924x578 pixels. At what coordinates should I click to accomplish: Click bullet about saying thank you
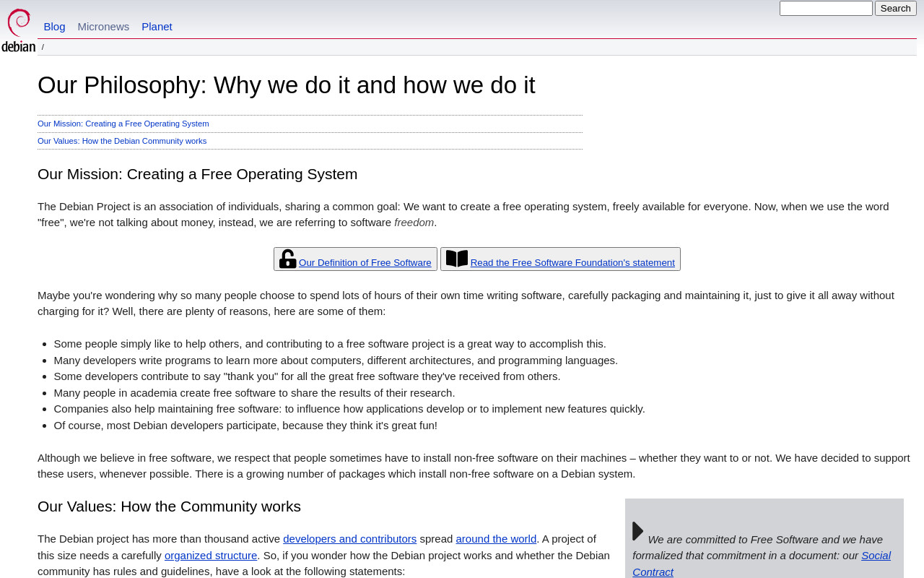[x=307, y=376]
